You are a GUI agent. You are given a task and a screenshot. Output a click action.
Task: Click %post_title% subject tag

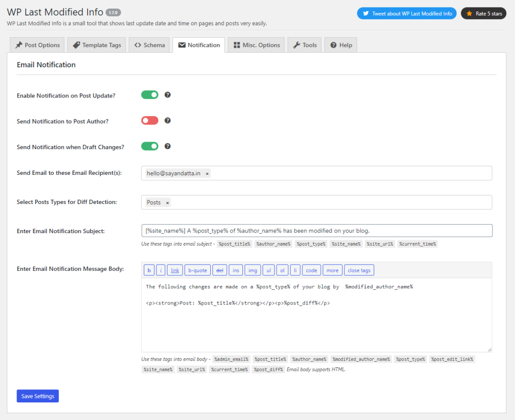[x=234, y=244]
